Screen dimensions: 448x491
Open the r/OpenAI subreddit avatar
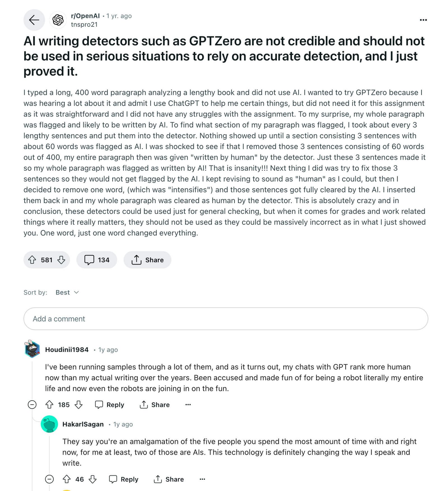click(x=58, y=20)
